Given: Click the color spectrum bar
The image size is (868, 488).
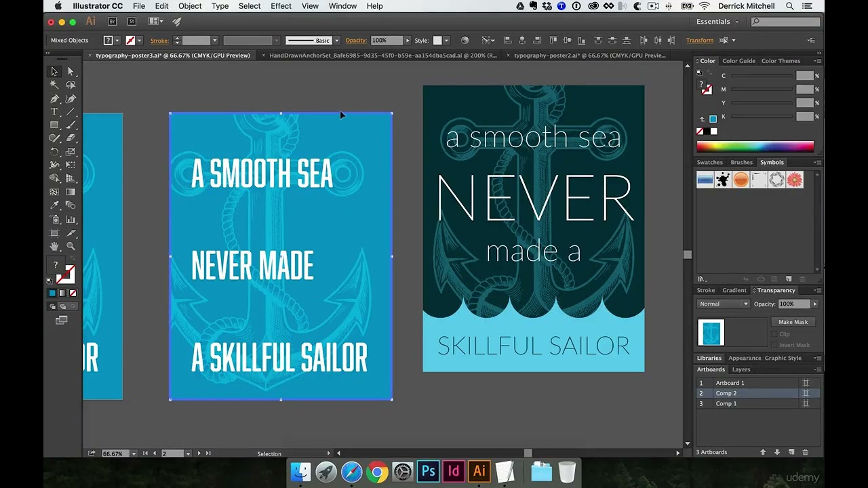Looking at the screenshot, I should point(755,146).
